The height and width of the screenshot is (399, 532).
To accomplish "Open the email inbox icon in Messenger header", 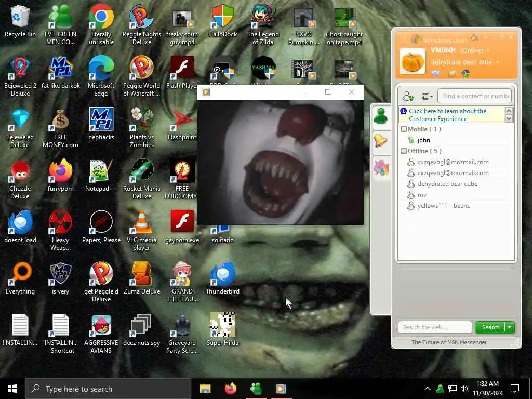I will click(436, 73).
